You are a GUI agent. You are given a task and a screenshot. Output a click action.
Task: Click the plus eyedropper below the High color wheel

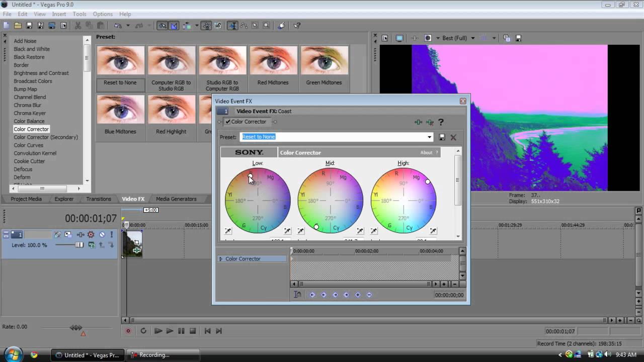click(x=433, y=231)
